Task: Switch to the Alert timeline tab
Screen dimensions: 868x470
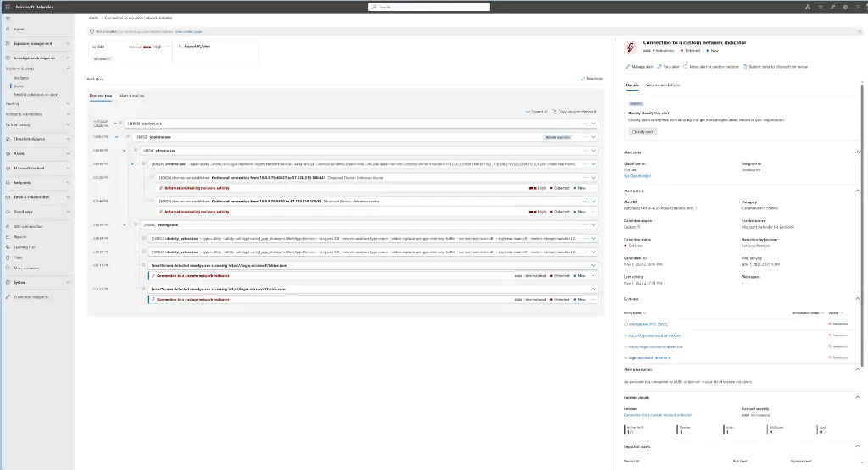Action: [x=131, y=96]
